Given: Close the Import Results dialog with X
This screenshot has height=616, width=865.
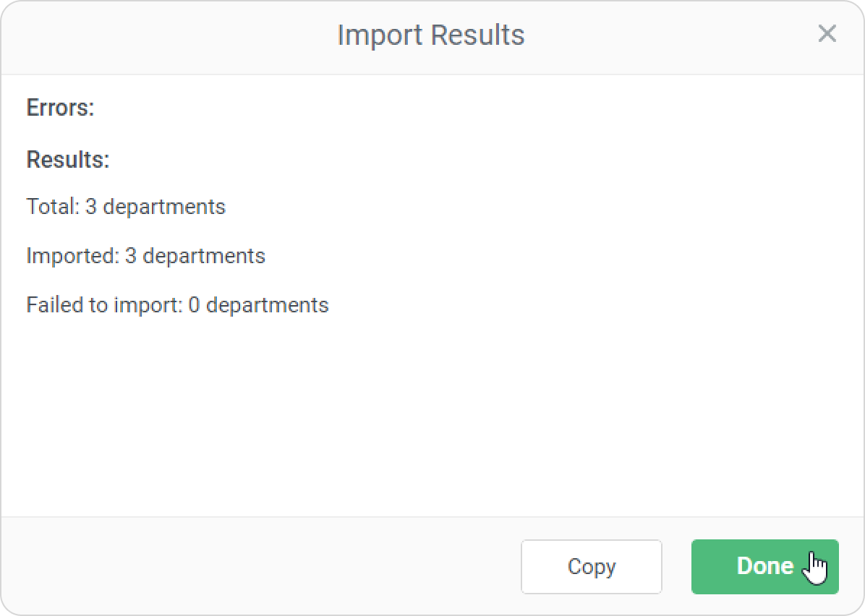Looking at the screenshot, I should pos(827,34).
